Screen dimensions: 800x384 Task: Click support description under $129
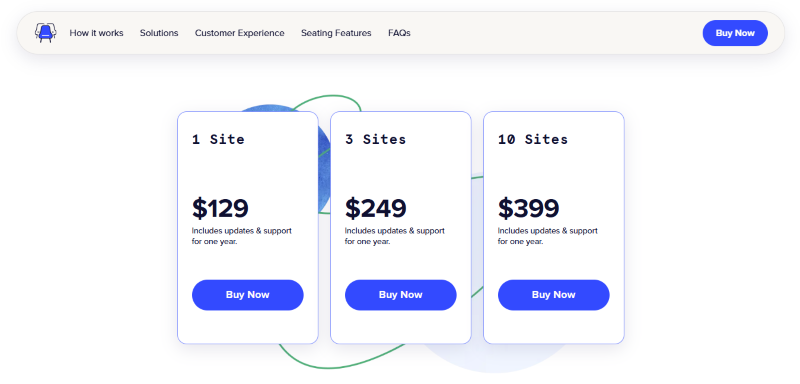(242, 236)
